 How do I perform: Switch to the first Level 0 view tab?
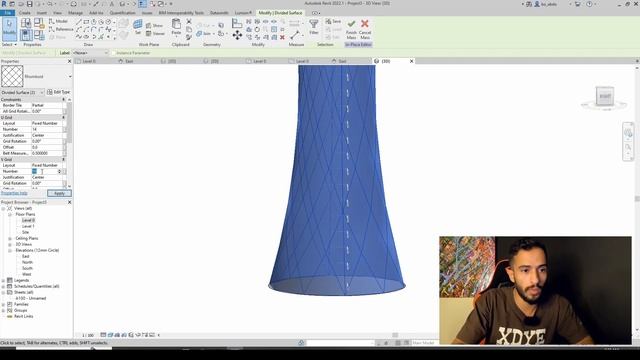tap(89, 61)
